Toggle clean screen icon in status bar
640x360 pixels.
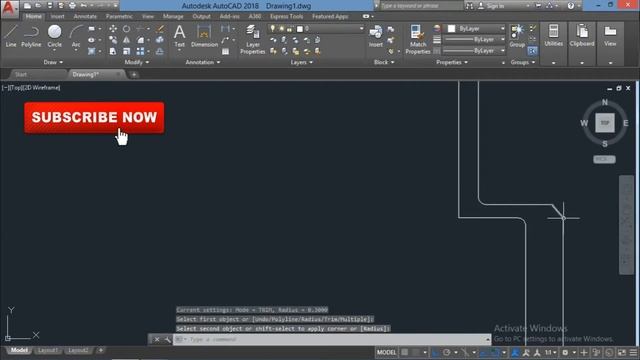click(622, 352)
